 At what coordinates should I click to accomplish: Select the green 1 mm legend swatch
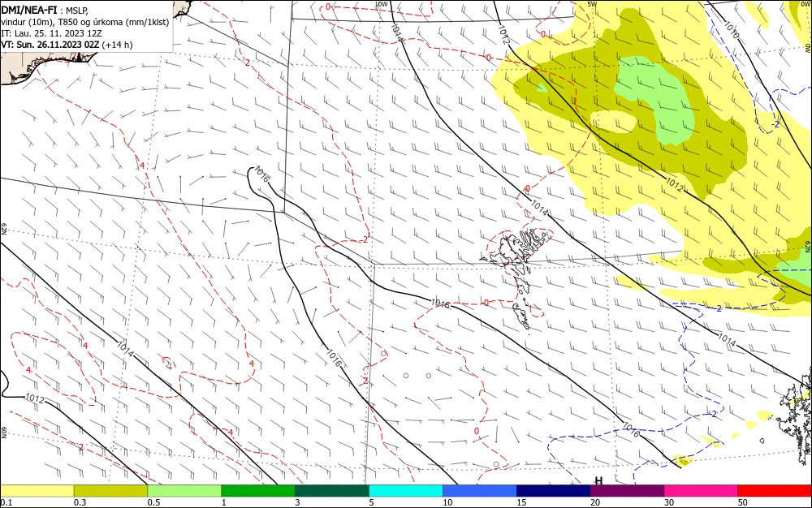(x=258, y=491)
